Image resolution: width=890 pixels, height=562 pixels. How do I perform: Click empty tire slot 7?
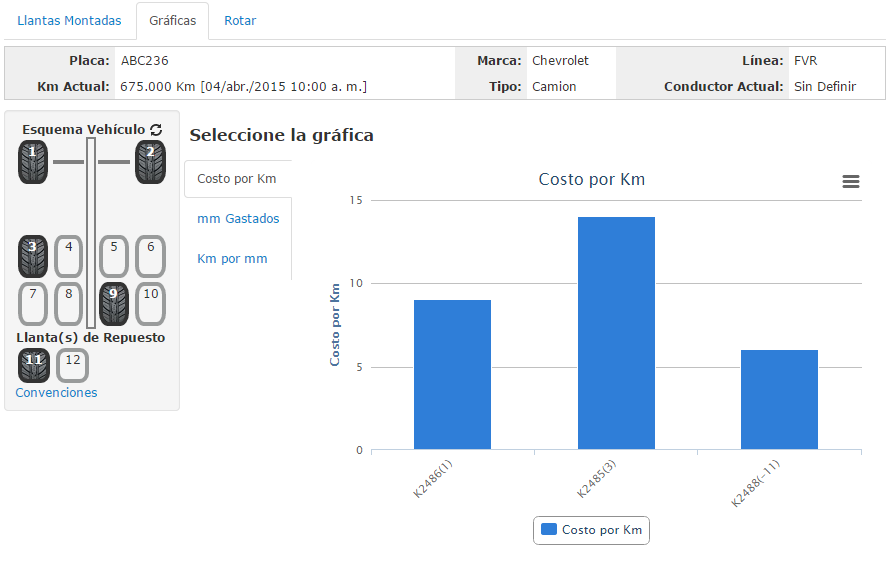(x=33, y=304)
